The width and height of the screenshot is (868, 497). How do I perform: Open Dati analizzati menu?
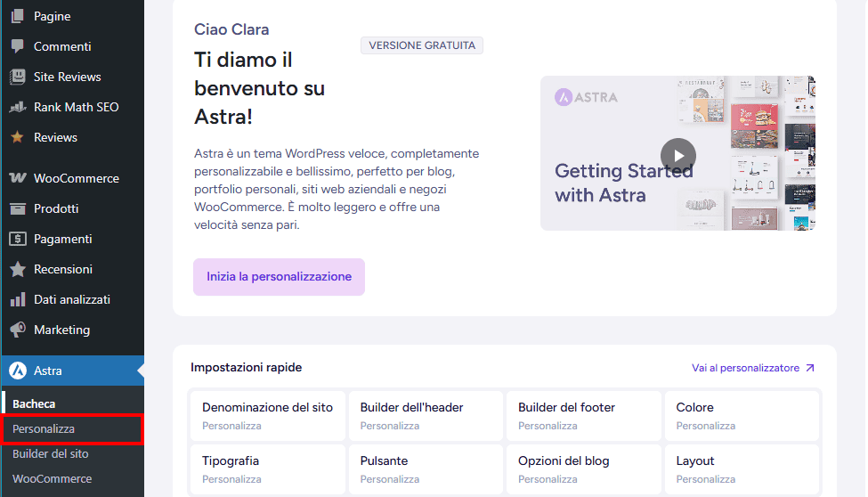tap(72, 299)
